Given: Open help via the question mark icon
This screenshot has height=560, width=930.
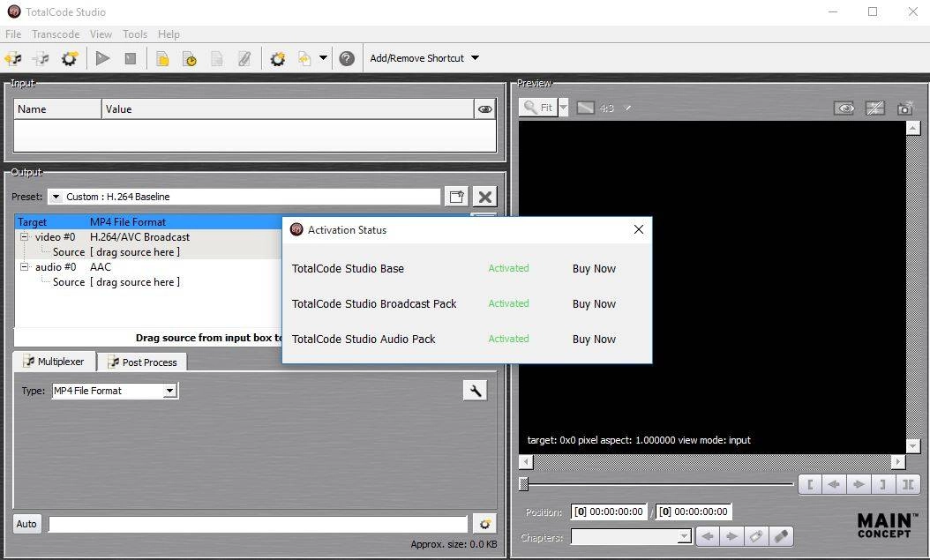Looking at the screenshot, I should [x=347, y=58].
